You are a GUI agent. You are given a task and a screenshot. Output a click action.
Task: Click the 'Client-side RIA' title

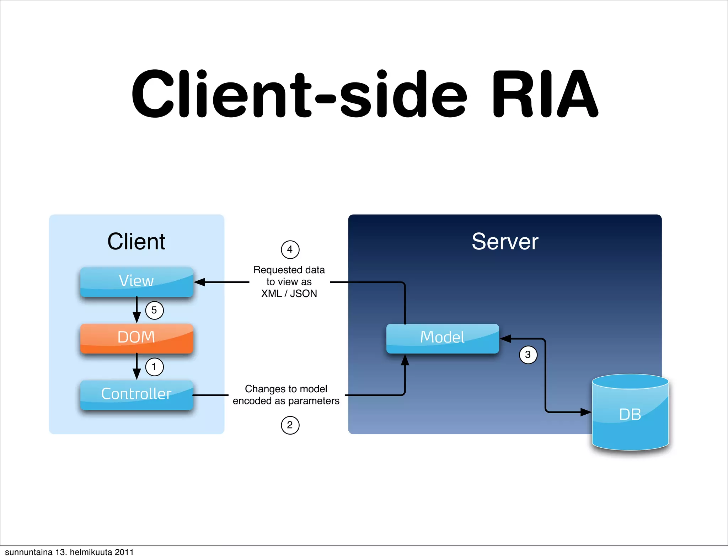coord(365,94)
